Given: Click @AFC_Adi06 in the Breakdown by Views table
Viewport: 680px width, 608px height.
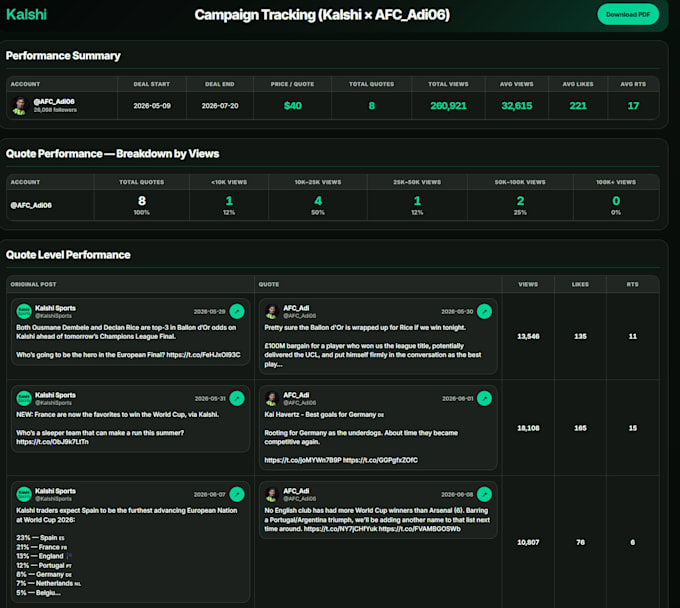Looking at the screenshot, I should click(31, 205).
